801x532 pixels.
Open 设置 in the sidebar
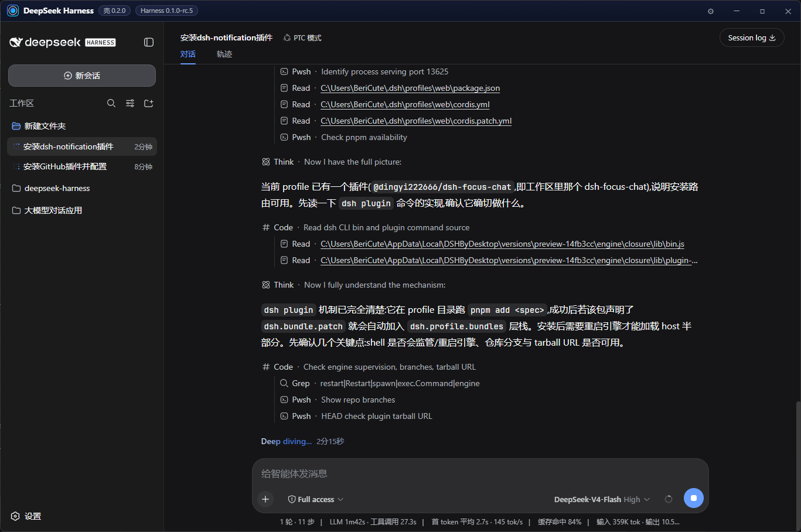click(26, 516)
